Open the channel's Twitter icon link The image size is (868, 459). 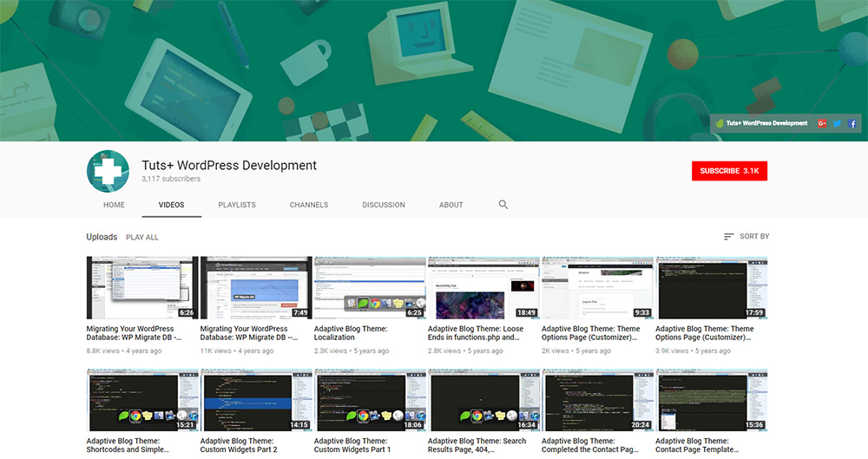837,123
